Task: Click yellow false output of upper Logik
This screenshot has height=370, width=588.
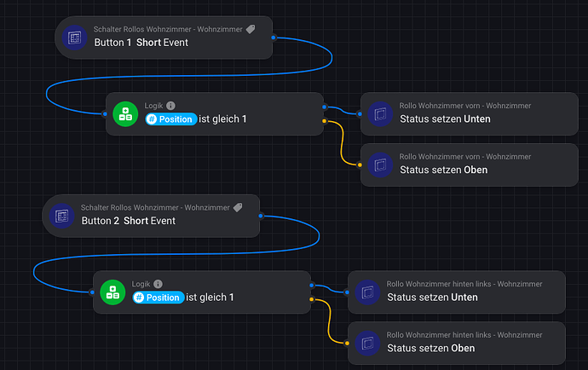Action: point(325,121)
